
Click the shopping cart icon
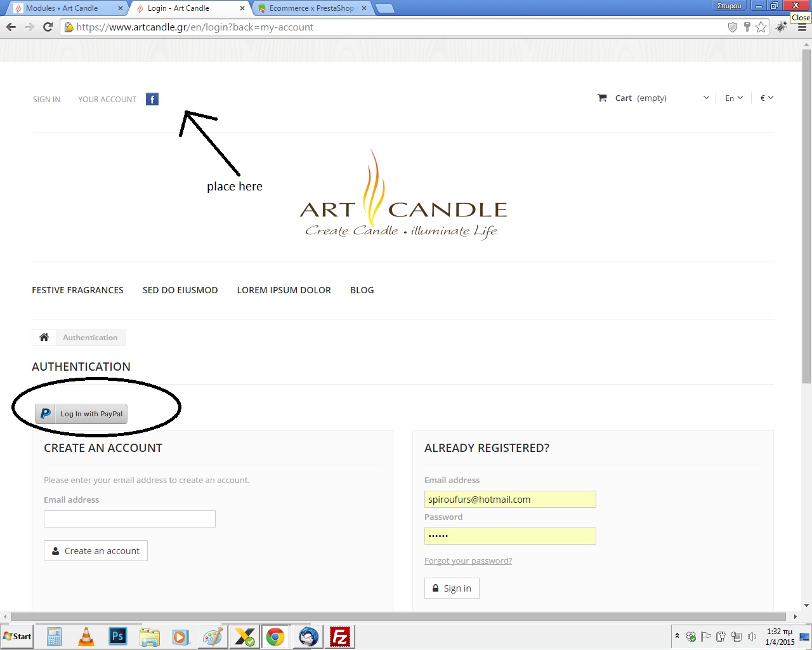pyautogui.click(x=602, y=98)
